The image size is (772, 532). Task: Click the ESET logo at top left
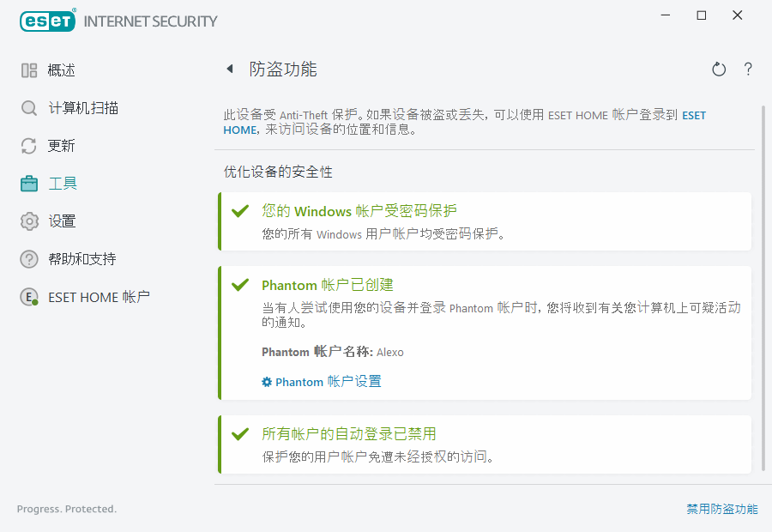48,21
